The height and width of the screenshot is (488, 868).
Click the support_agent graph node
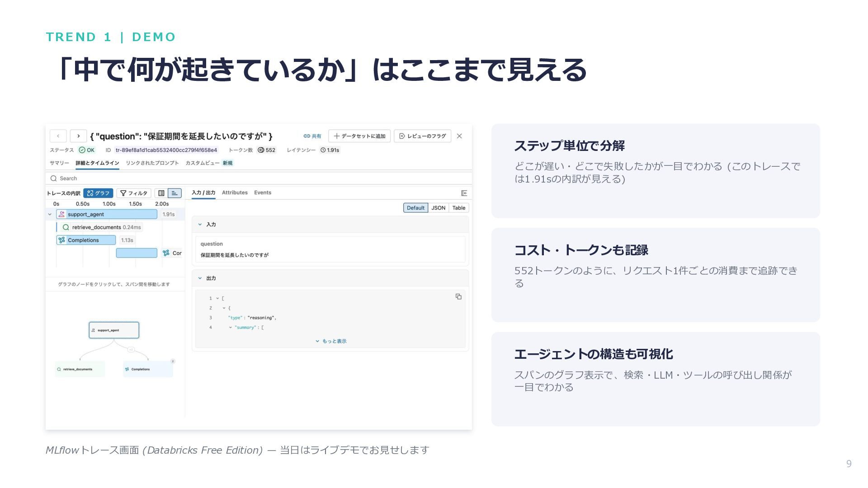(x=114, y=330)
